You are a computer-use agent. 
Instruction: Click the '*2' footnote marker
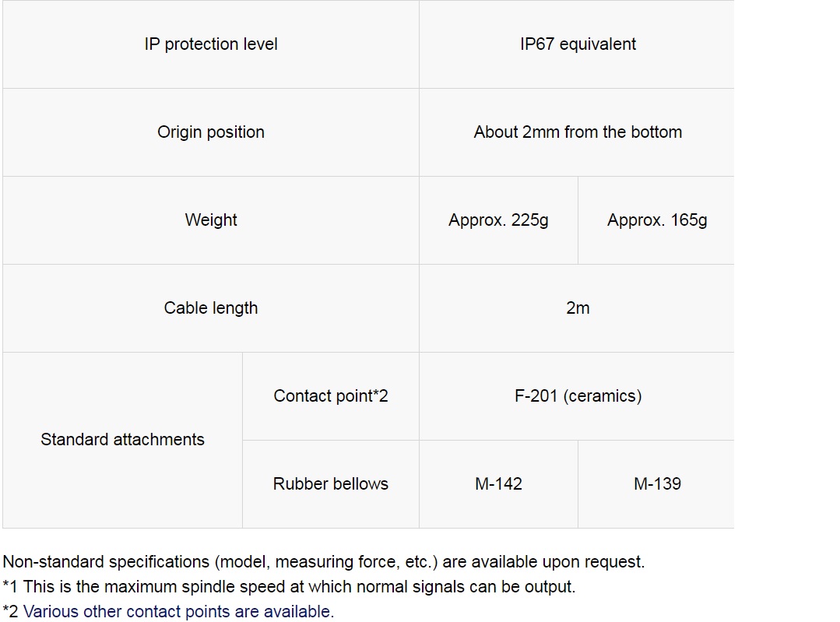pos(11,611)
